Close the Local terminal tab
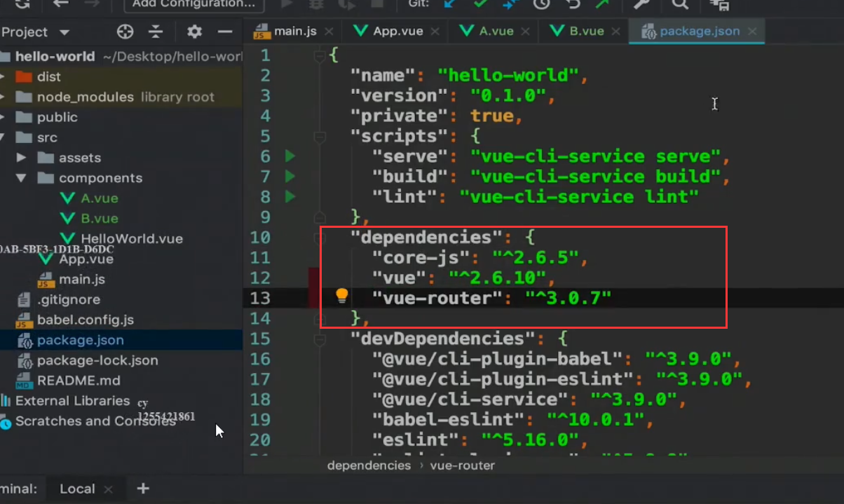844x504 pixels. [x=108, y=489]
